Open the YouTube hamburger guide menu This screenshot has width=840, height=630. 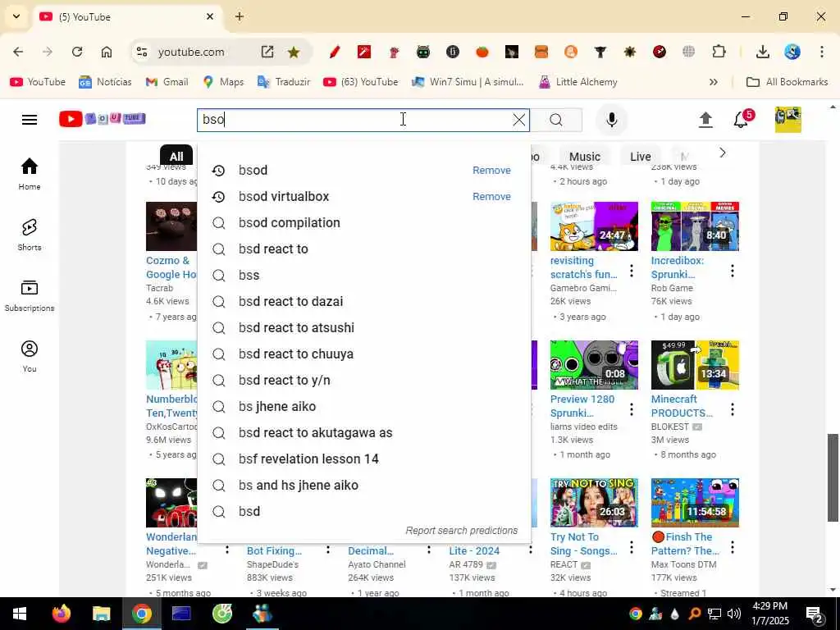pyautogui.click(x=30, y=120)
